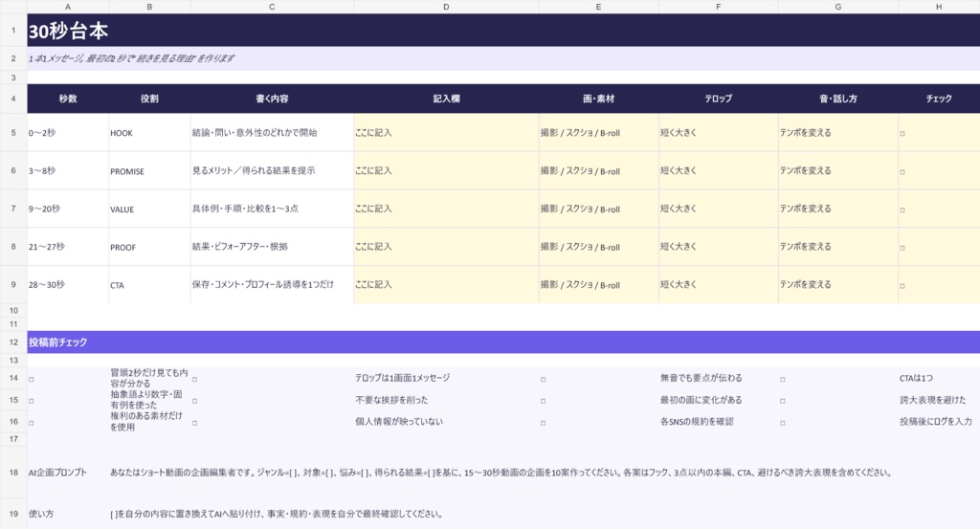Click the ここに記入 cell in the VALUE row
The image size is (980, 529).
tap(446, 209)
